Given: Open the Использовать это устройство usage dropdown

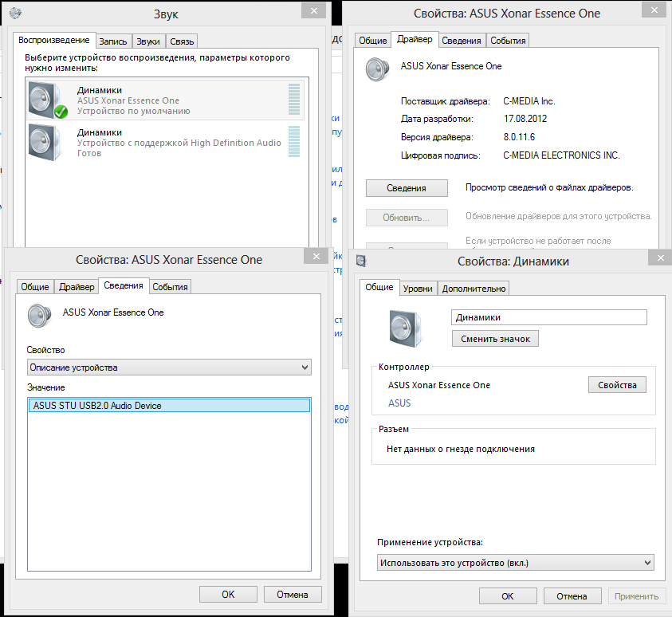Looking at the screenshot, I should point(516,563).
